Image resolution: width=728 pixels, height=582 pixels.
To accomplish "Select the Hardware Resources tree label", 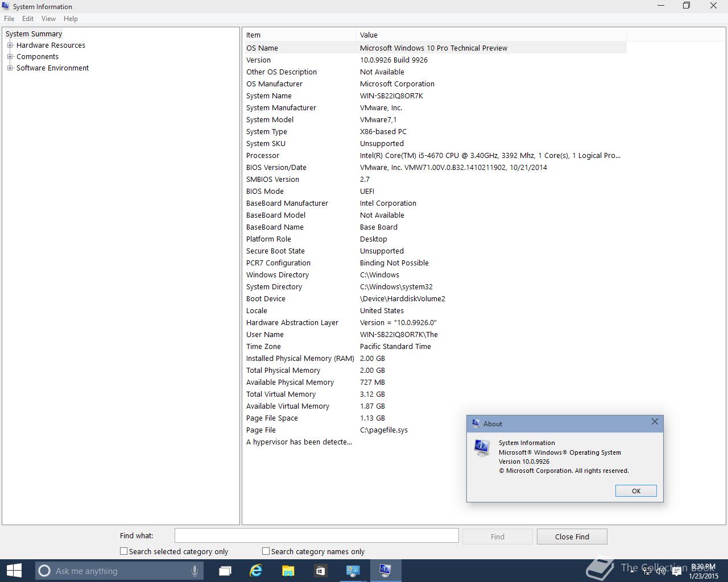I will click(51, 45).
